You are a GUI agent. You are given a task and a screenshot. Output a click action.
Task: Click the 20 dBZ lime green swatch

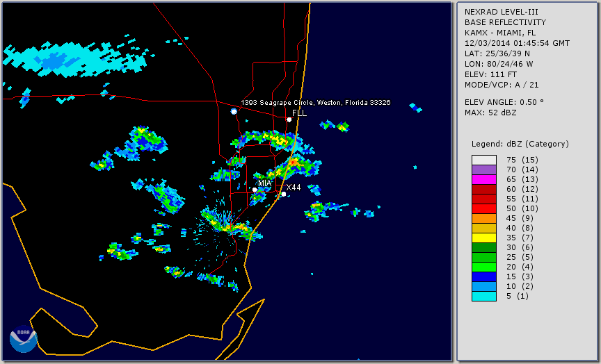(x=484, y=267)
